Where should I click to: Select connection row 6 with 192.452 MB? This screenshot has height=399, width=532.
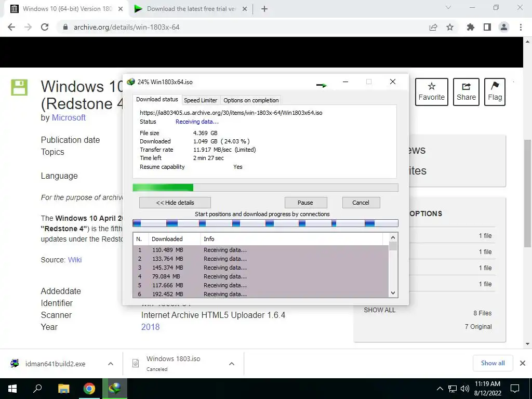261,294
